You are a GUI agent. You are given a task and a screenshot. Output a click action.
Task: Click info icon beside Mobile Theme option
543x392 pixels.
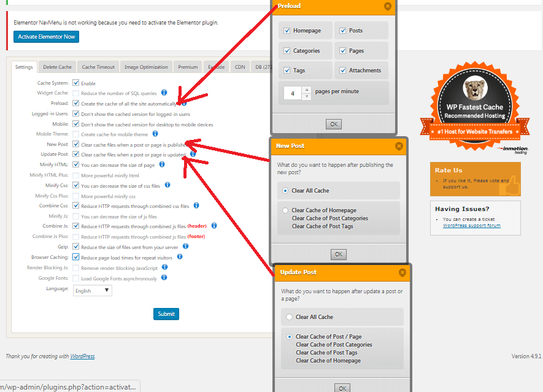pyautogui.click(x=155, y=133)
